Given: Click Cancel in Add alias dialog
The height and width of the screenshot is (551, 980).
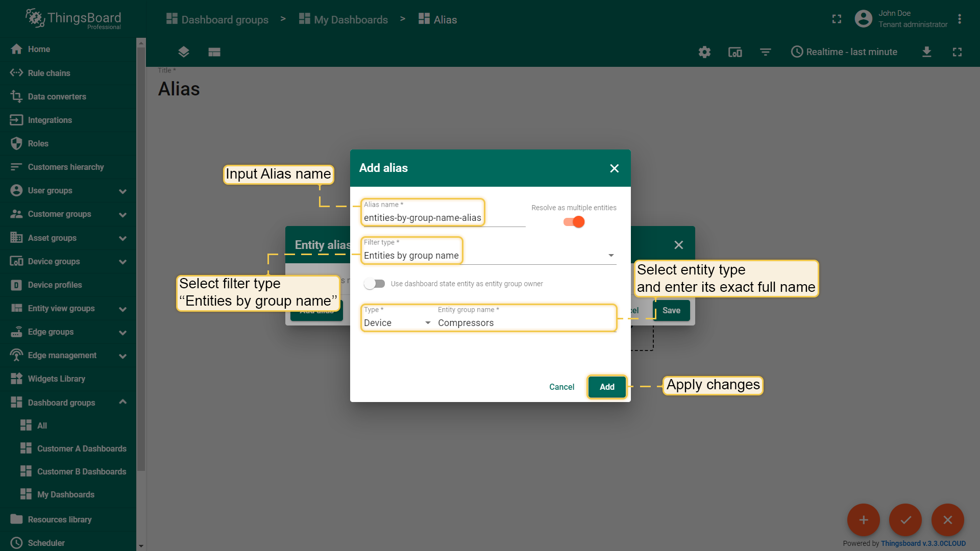Looking at the screenshot, I should 561,387.
